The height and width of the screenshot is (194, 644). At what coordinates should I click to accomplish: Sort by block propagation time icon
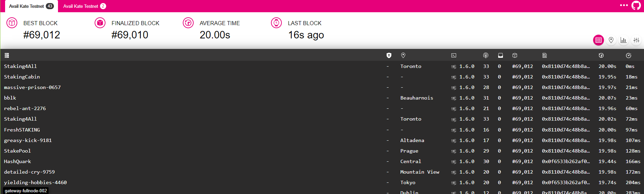click(x=628, y=55)
